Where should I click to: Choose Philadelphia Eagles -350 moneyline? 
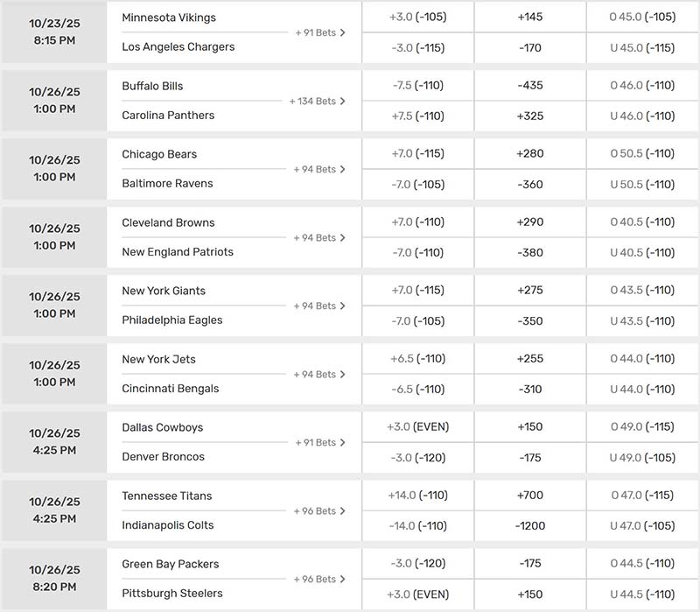[x=530, y=320]
